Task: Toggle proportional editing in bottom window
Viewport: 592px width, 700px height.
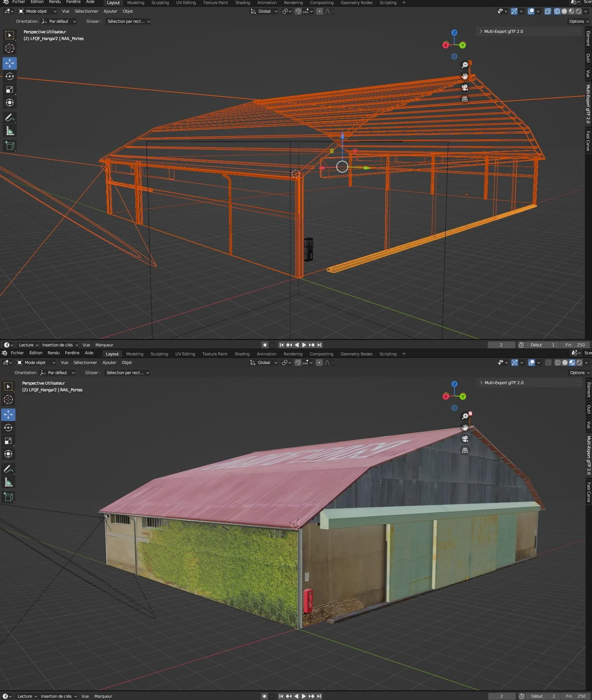Action: coord(319,363)
